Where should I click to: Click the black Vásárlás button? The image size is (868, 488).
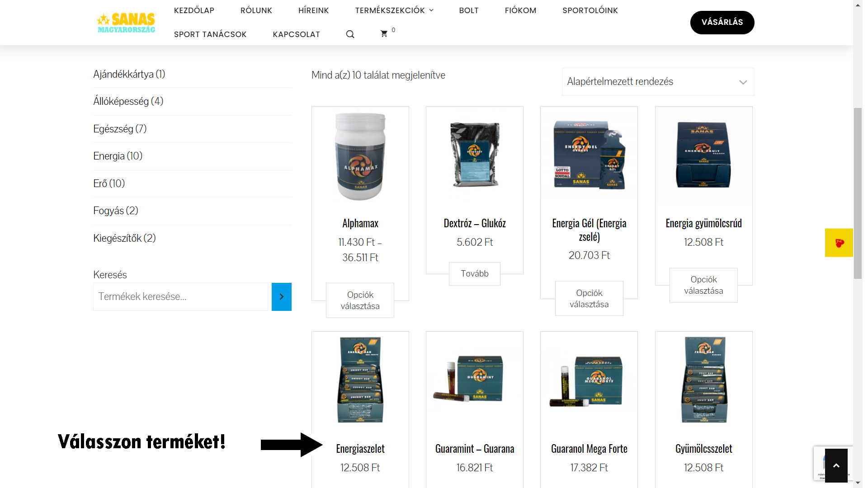coord(722,22)
